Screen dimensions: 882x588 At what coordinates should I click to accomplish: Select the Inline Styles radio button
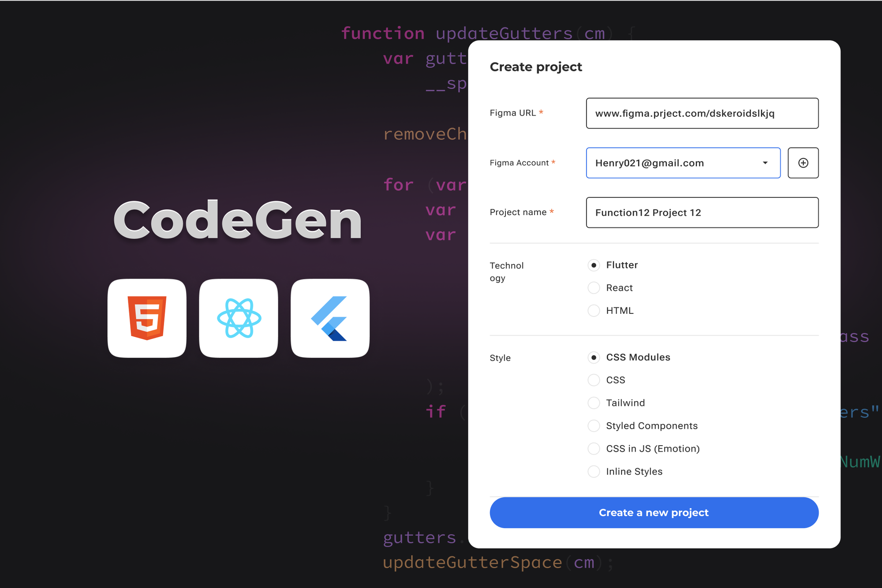[594, 472]
